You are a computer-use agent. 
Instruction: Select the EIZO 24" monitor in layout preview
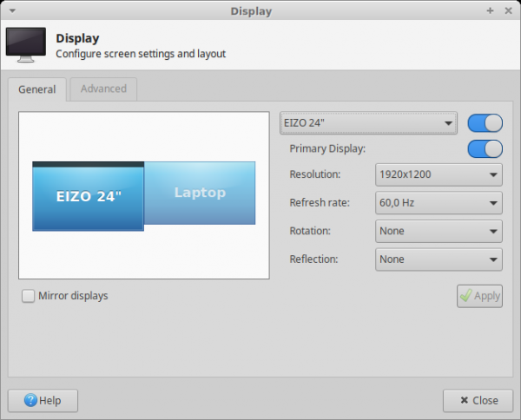click(88, 197)
